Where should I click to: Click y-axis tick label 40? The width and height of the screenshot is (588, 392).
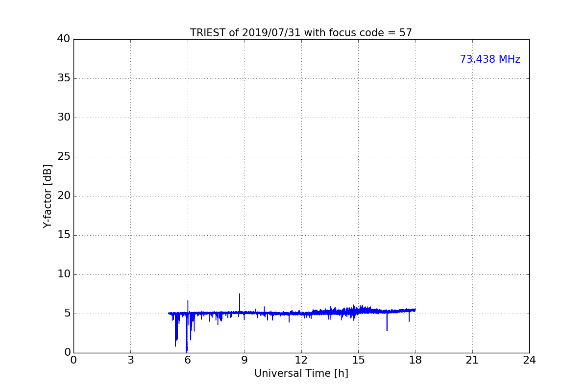pyautogui.click(x=64, y=39)
